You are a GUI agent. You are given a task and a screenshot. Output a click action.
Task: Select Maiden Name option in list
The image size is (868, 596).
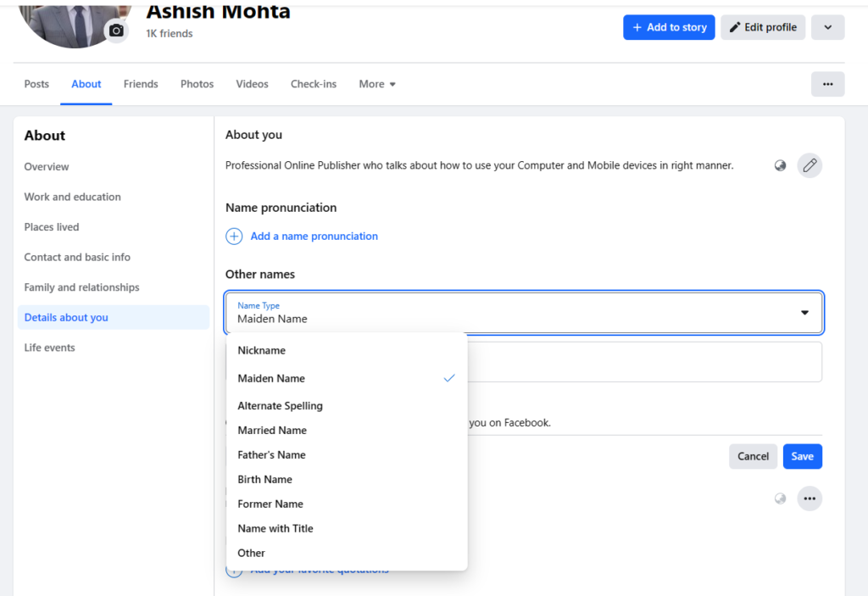click(347, 378)
